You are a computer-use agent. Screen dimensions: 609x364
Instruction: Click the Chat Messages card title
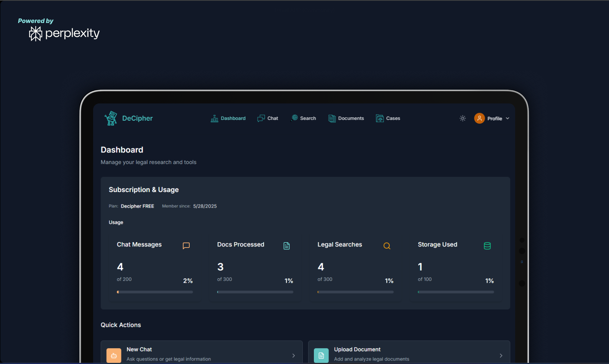[x=139, y=244]
